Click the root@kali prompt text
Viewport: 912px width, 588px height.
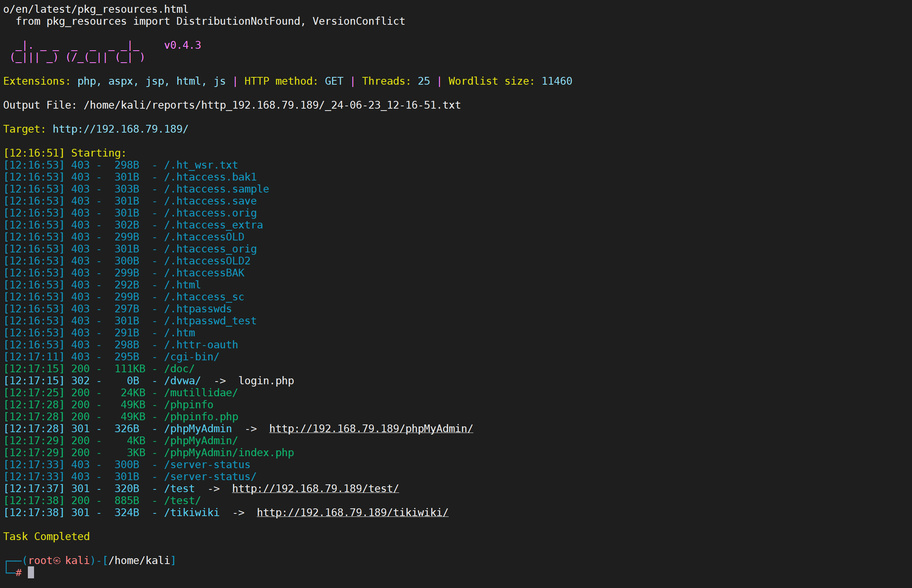(59, 561)
